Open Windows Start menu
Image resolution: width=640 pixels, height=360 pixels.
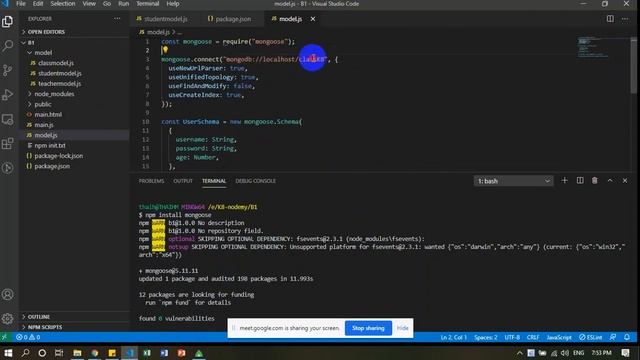[x=8, y=353]
